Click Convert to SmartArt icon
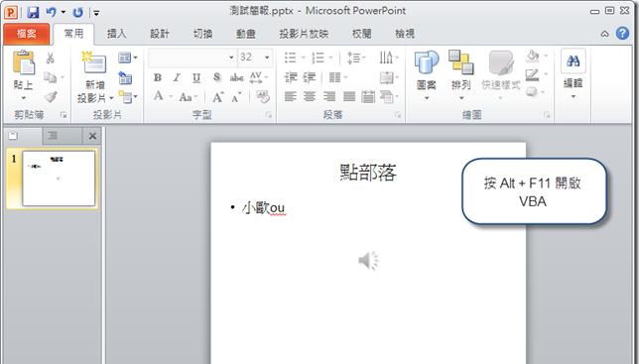This screenshot has height=364, width=639. [388, 97]
